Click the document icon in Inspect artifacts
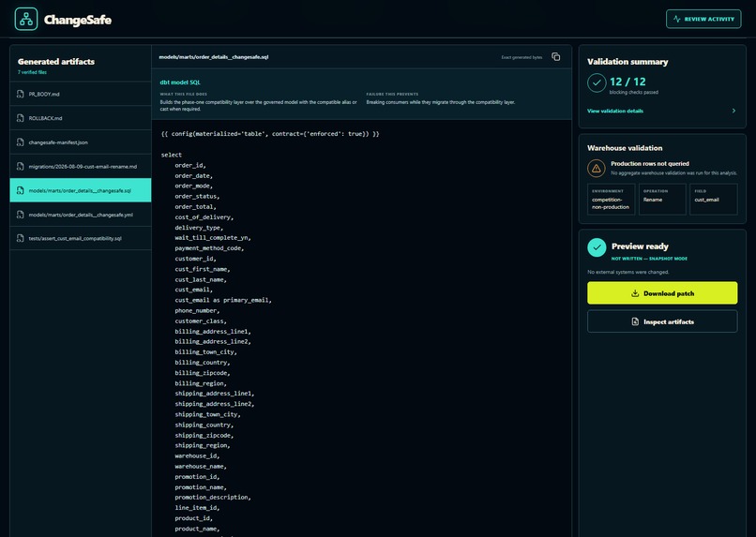The image size is (756, 537). click(x=635, y=321)
